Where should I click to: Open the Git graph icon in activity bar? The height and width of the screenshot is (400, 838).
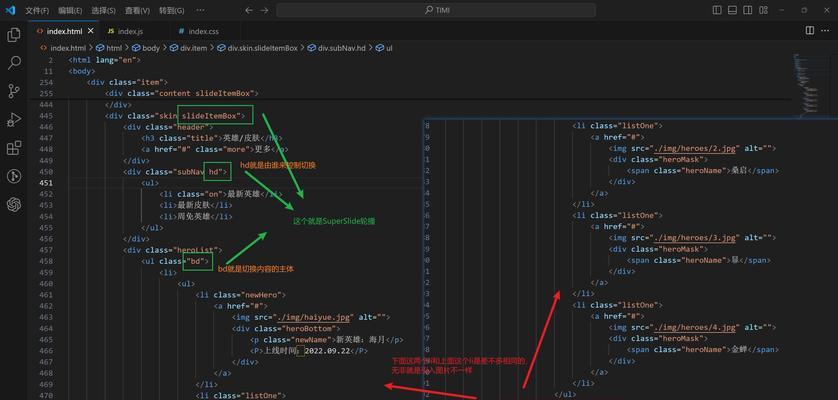(x=14, y=176)
